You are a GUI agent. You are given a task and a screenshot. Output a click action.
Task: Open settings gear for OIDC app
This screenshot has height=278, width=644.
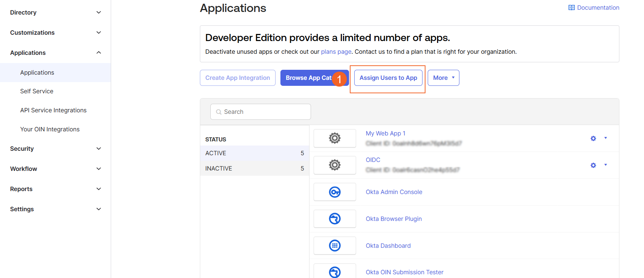pos(593,165)
